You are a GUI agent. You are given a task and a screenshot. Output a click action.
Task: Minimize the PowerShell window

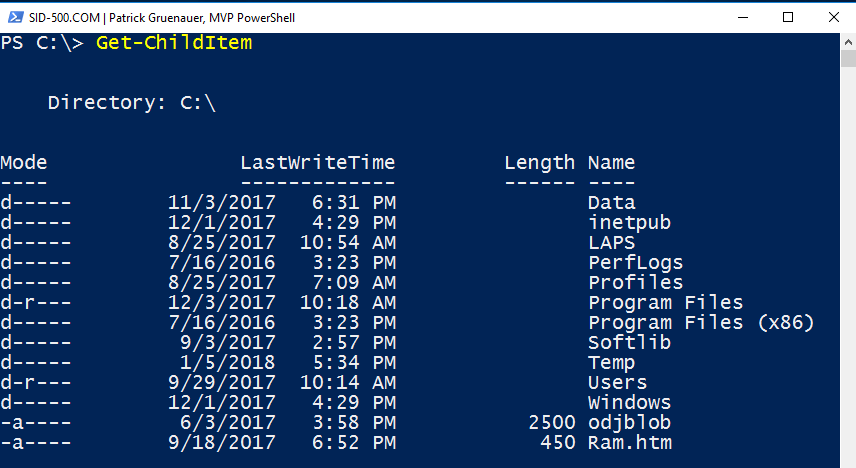tap(743, 17)
